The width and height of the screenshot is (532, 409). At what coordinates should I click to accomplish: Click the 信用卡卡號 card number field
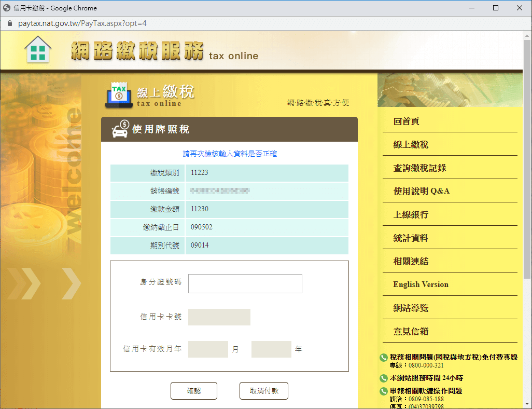(219, 317)
